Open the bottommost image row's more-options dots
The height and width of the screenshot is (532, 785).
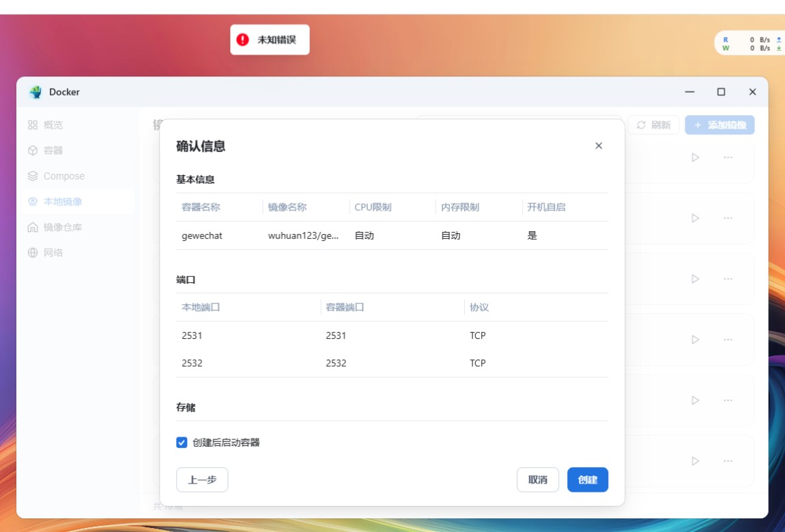coord(728,461)
